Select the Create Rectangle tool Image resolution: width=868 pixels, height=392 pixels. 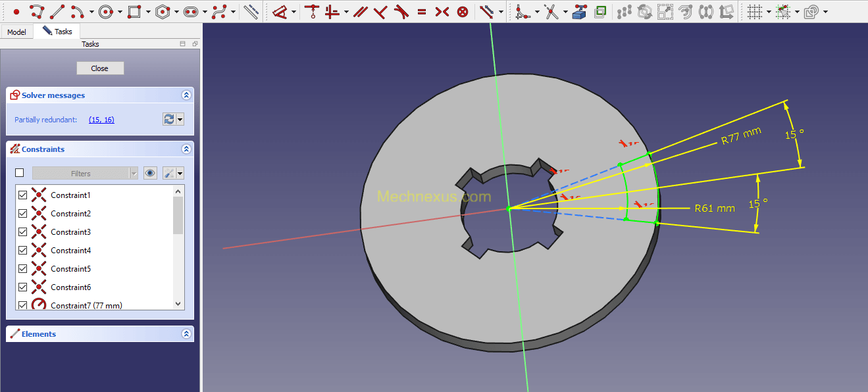click(x=134, y=12)
